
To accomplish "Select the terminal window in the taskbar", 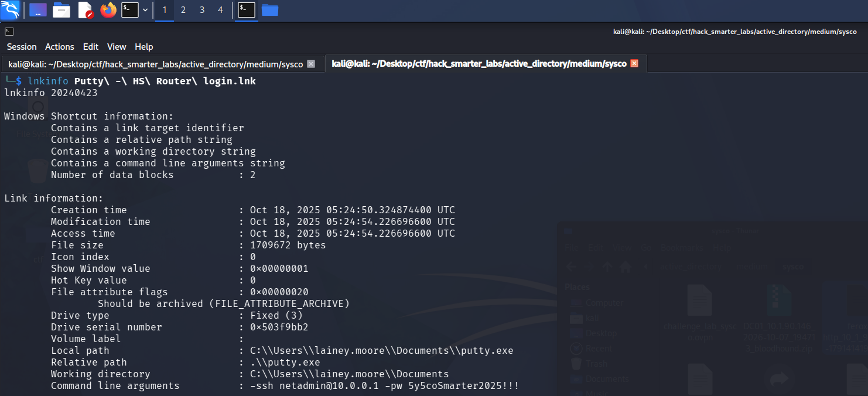I will (x=247, y=10).
